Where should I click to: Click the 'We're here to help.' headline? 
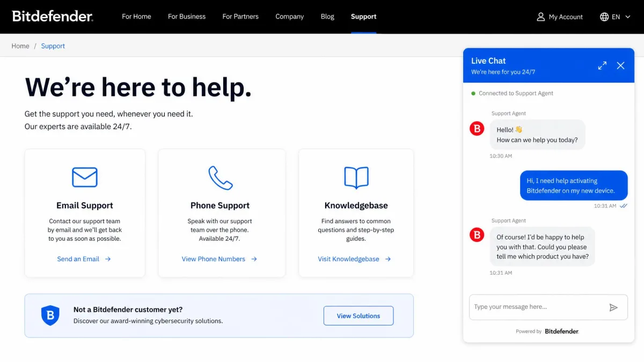(x=138, y=87)
